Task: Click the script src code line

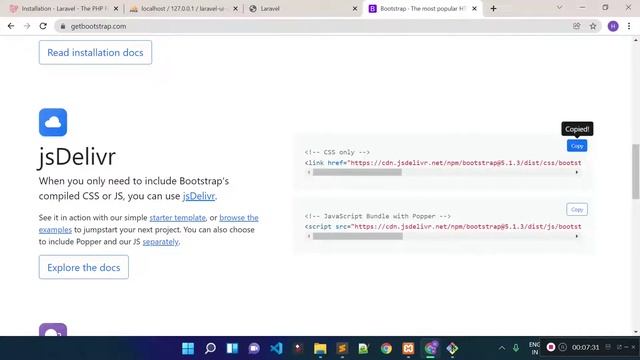Action: coord(443,227)
